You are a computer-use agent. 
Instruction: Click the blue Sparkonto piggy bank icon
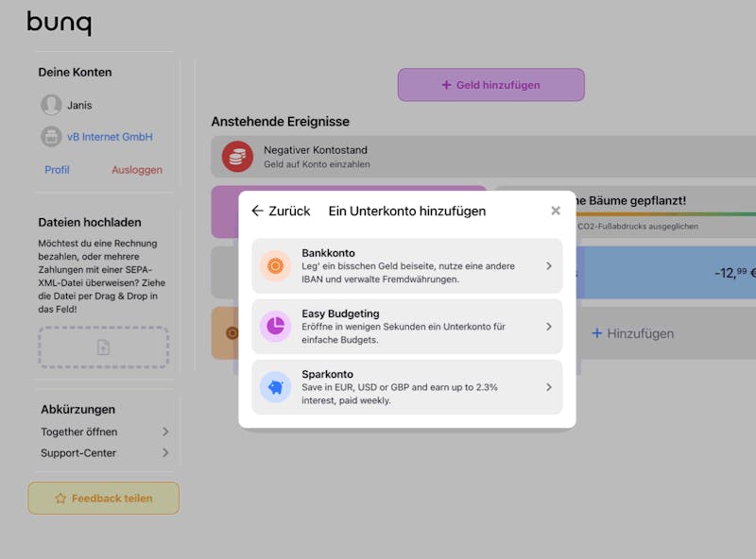pos(275,387)
